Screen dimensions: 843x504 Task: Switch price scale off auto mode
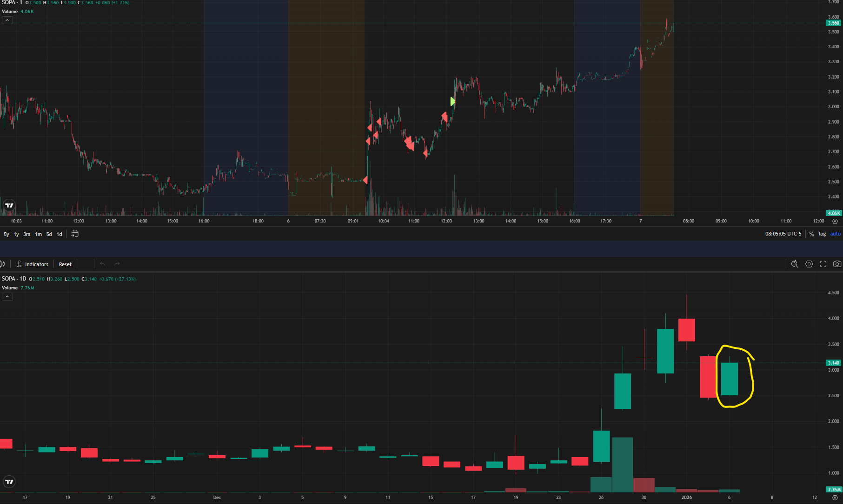[836, 234]
